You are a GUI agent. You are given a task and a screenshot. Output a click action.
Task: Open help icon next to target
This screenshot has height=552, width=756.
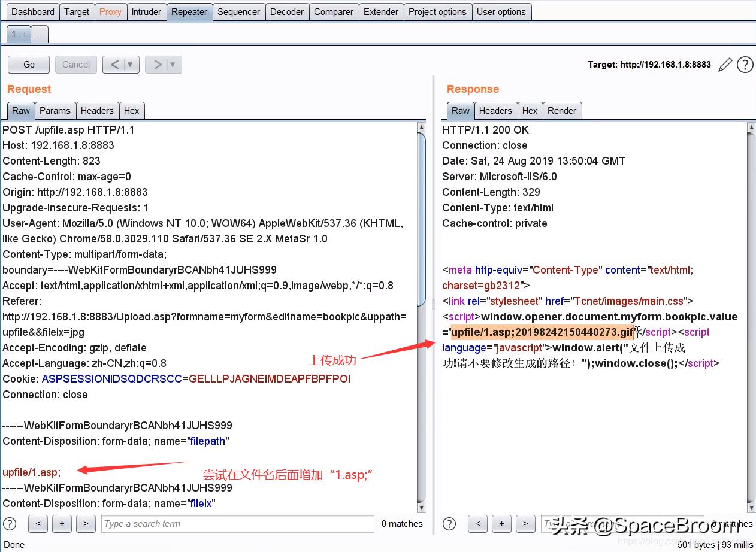pos(745,65)
